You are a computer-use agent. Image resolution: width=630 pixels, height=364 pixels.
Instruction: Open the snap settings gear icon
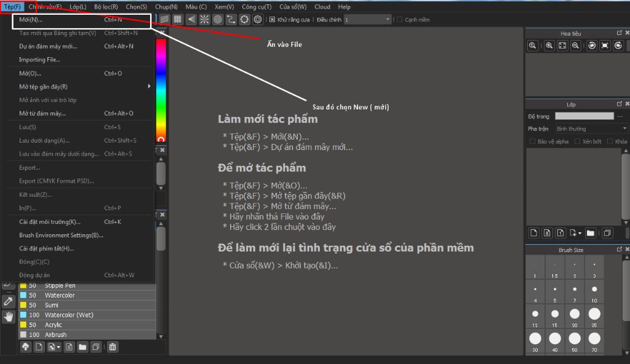click(258, 19)
